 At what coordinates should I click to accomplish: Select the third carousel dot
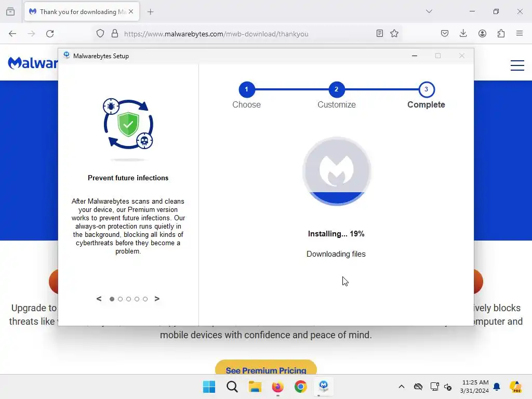pos(129,299)
